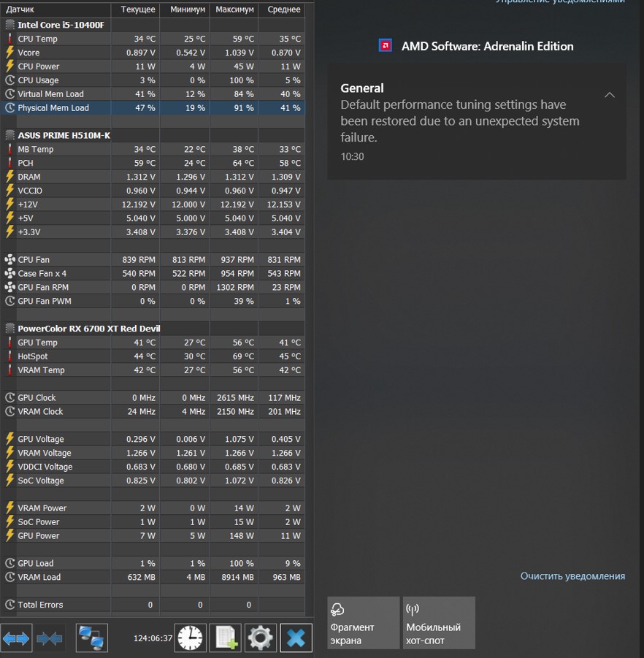Collapse the AMD General notification chevron
Image resolution: width=644 pixels, height=658 pixels.
(610, 95)
